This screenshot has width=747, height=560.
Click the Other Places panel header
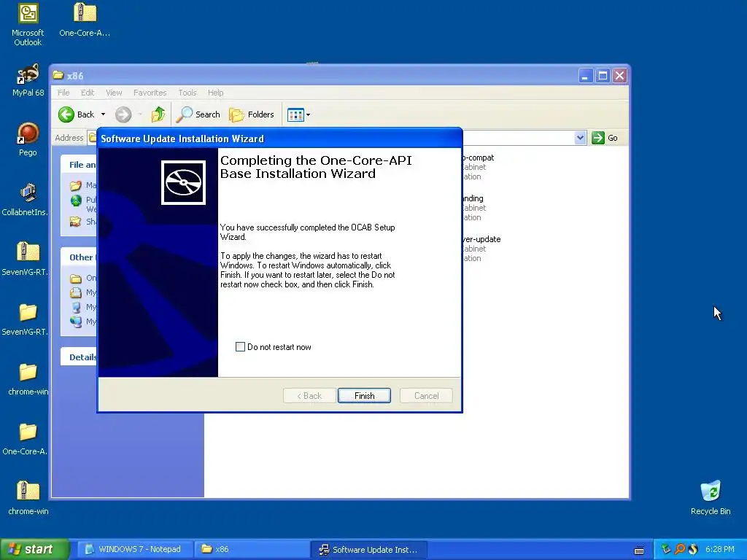click(x=79, y=257)
